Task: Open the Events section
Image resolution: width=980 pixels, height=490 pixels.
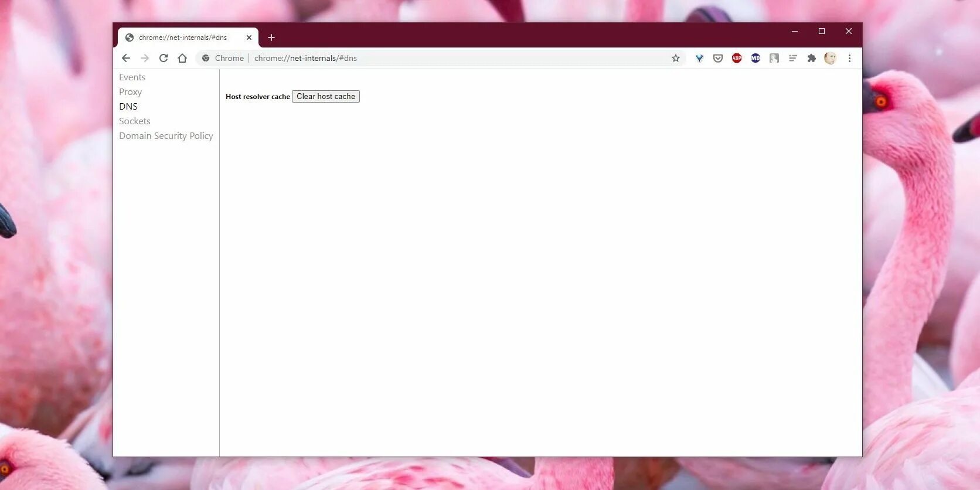Action: point(132,77)
